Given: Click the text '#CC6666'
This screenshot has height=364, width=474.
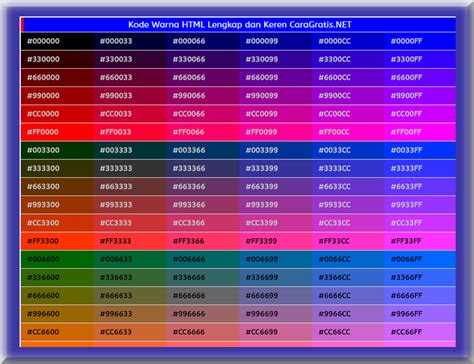Looking at the screenshot, I should 189,332.
